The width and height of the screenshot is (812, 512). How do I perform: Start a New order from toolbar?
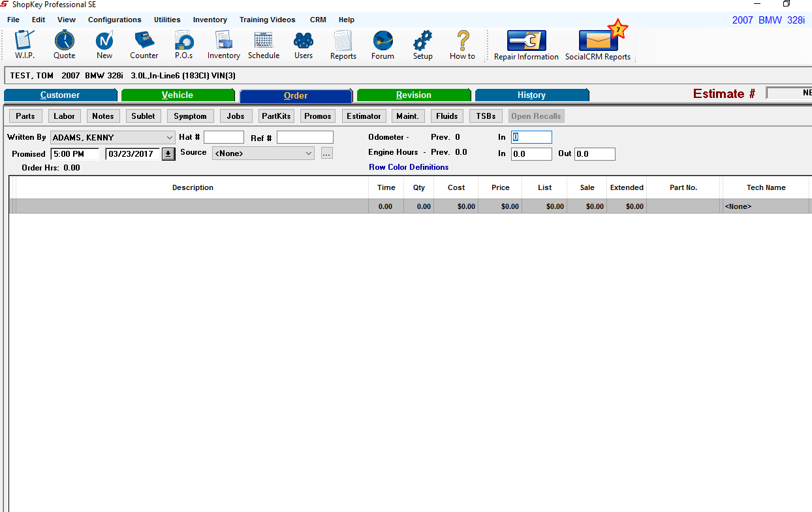tap(104, 45)
